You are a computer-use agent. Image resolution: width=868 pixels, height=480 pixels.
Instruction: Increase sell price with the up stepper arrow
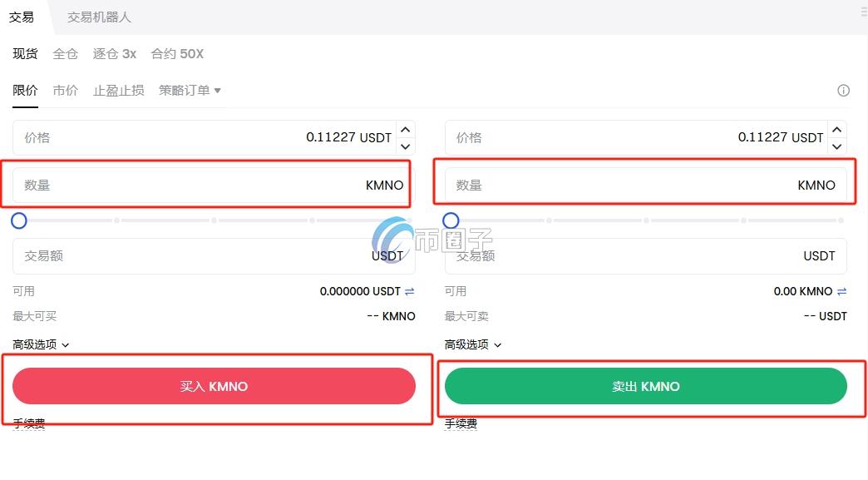[x=836, y=129]
